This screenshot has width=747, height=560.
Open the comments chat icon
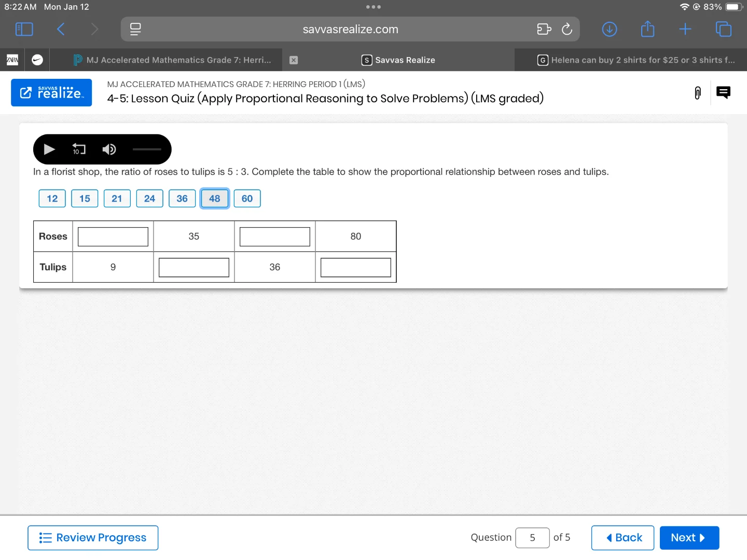723,93
